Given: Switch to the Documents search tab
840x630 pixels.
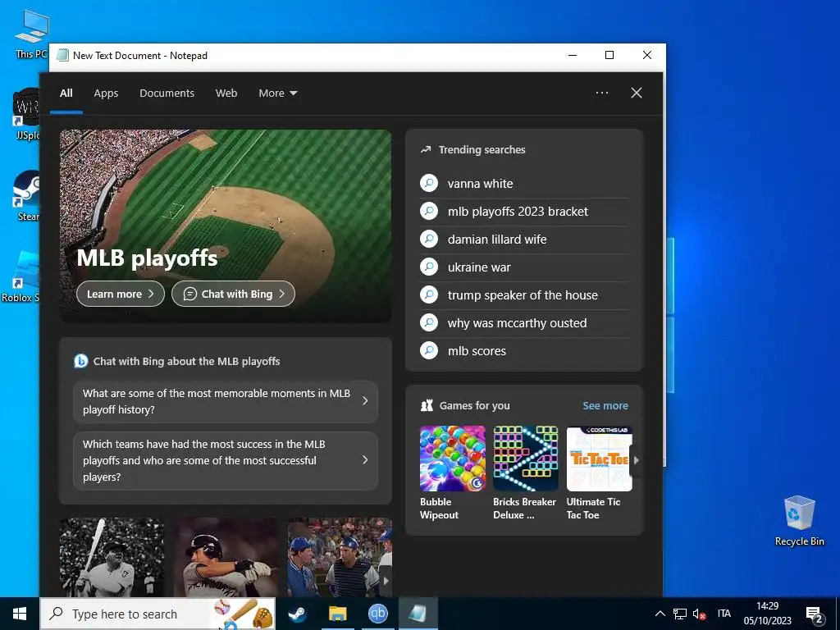Looking at the screenshot, I should 167,94.
